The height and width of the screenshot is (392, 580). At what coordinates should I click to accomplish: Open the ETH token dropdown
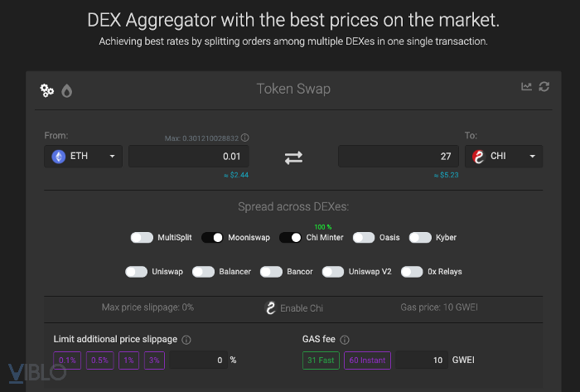pos(83,156)
